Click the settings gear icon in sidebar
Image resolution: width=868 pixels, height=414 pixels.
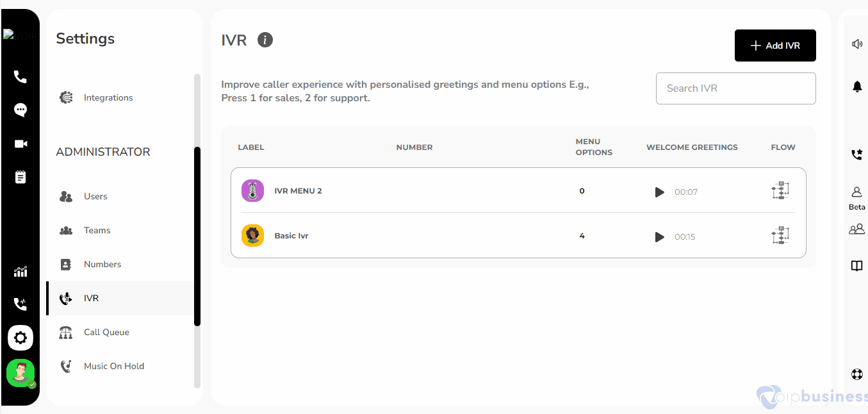[20, 337]
